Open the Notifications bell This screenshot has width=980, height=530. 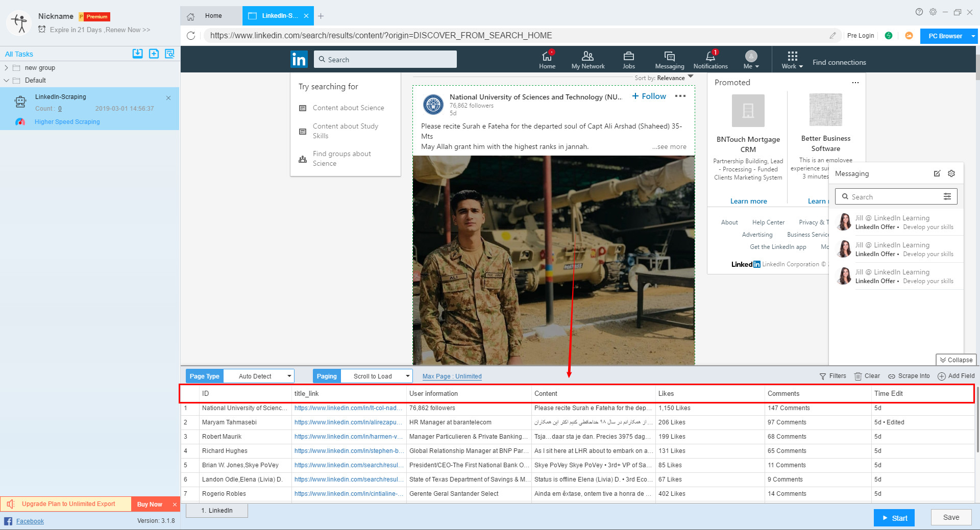coord(710,60)
